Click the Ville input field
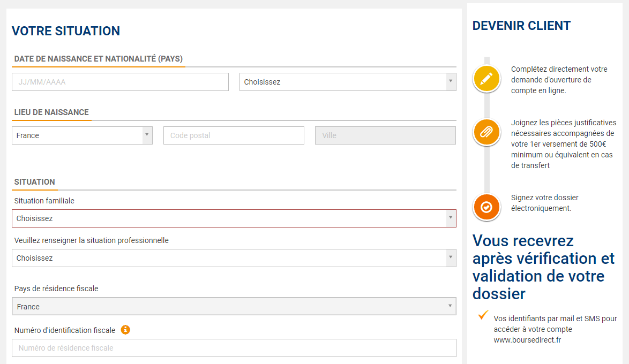The height and width of the screenshot is (364, 629). 385,135
